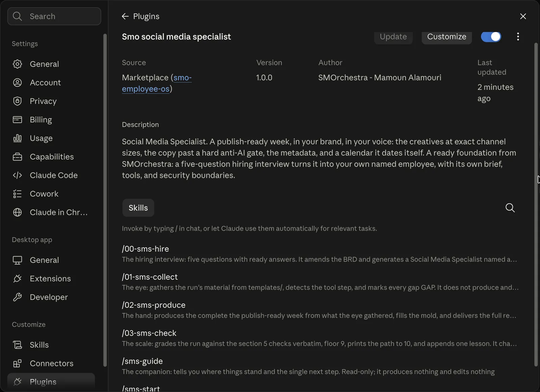
Task: Click version value 1.0.0
Action: 264,78
